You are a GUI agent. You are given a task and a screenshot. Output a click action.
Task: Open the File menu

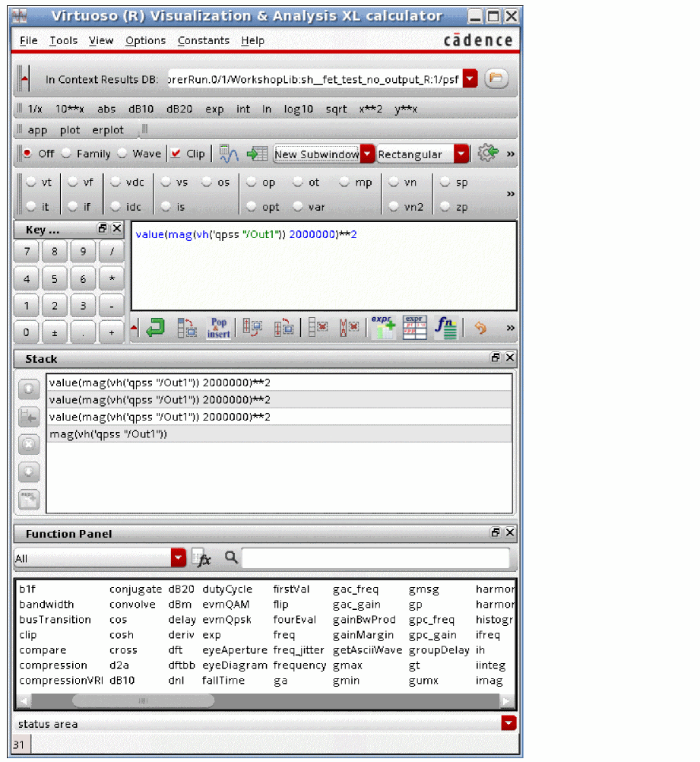29,41
